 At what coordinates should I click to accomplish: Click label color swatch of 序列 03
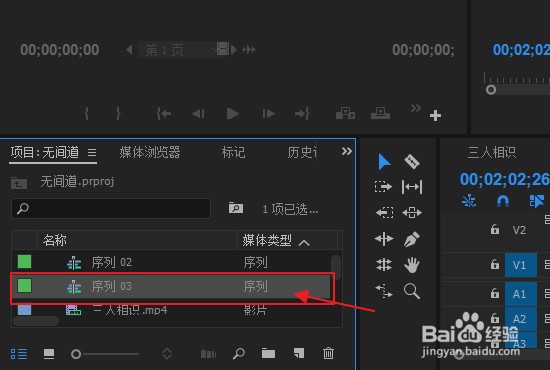pos(25,285)
